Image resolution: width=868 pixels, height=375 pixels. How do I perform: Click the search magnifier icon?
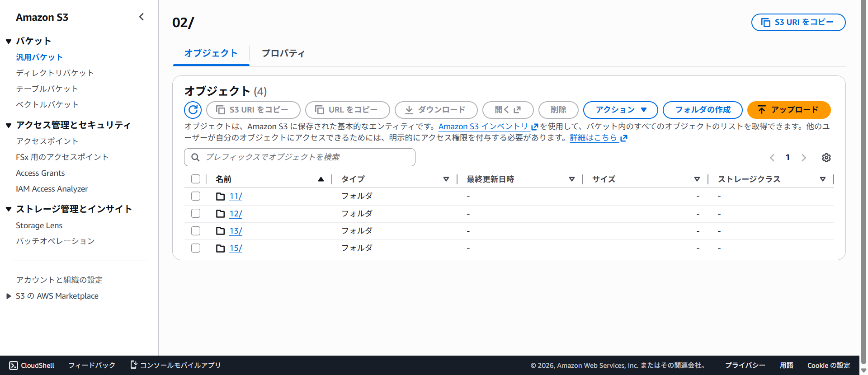pyautogui.click(x=195, y=157)
